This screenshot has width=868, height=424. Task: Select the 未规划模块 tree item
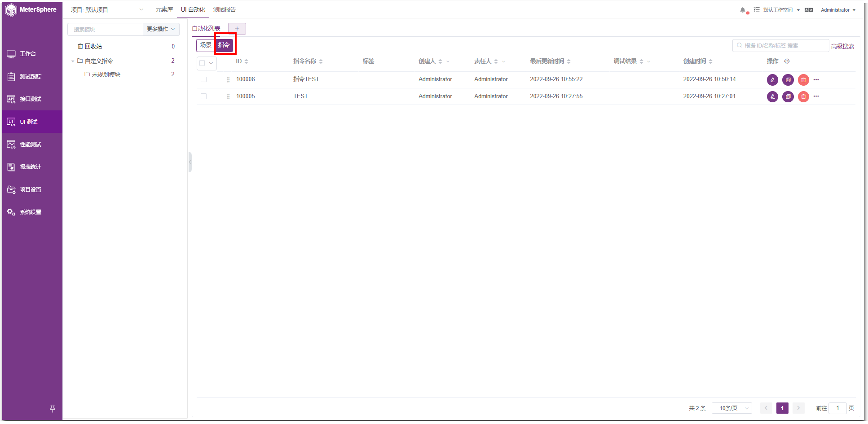(106, 74)
